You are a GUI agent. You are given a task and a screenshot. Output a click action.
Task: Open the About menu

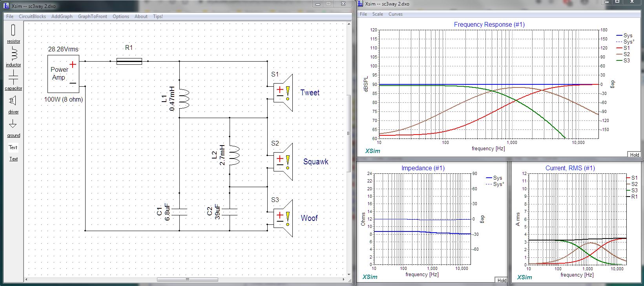[141, 16]
